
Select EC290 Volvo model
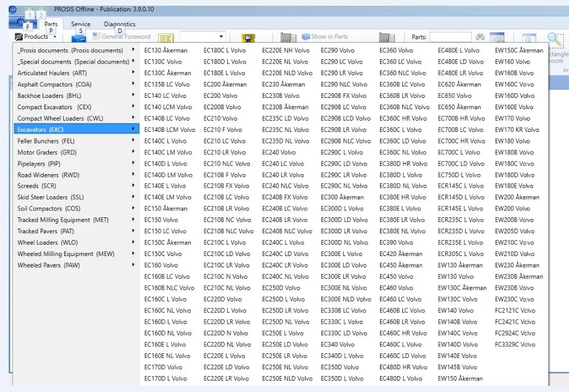(337, 51)
